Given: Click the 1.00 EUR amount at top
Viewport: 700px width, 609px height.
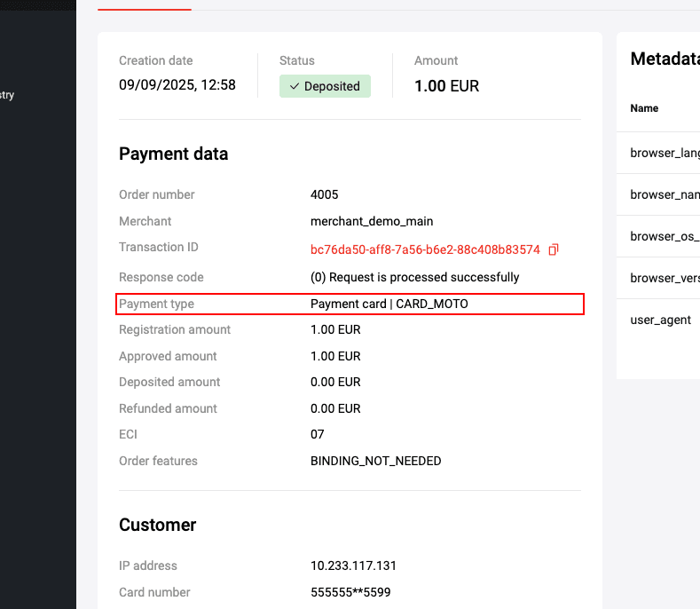Looking at the screenshot, I should (446, 86).
